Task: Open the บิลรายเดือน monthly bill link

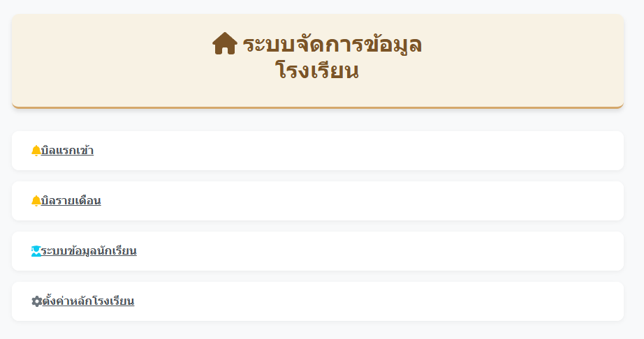Action: point(71,200)
